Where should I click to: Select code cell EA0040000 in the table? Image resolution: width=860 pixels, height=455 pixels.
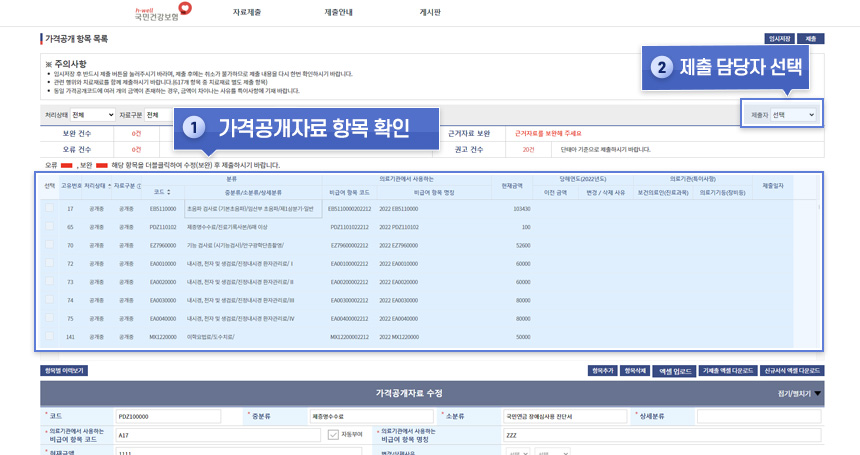[x=163, y=318]
